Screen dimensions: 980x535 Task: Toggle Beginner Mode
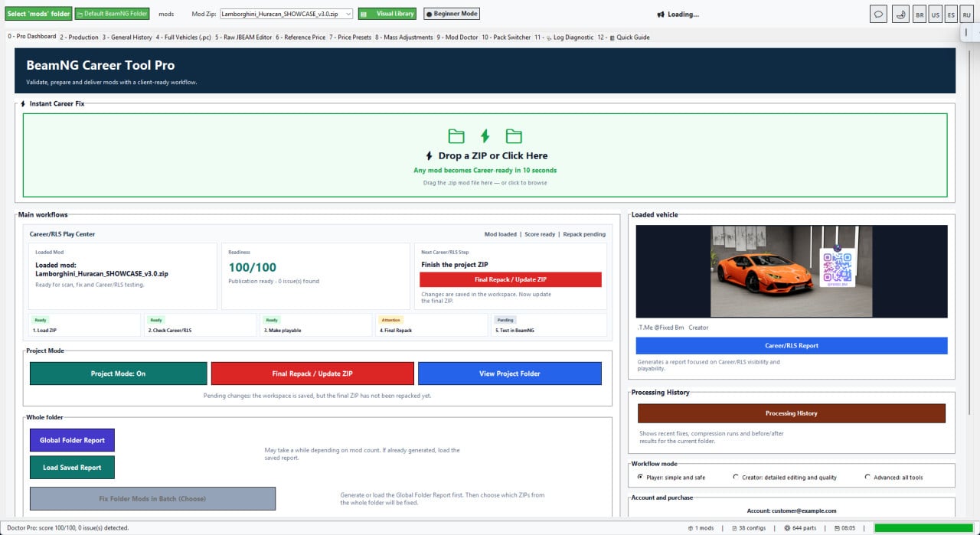452,14
